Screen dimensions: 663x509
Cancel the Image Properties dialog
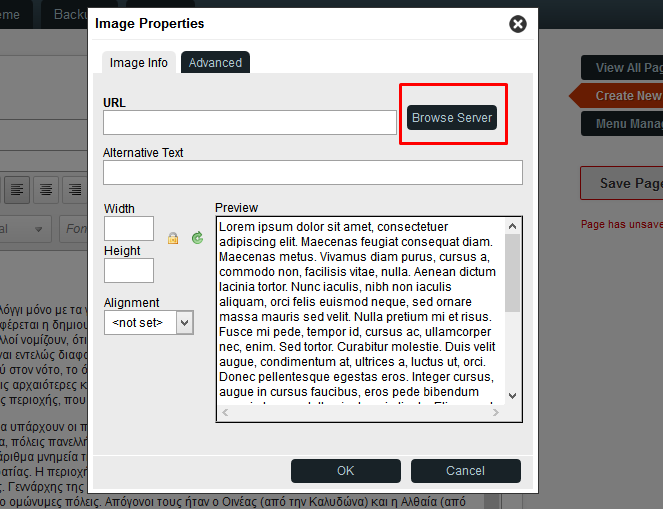pos(466,471)
